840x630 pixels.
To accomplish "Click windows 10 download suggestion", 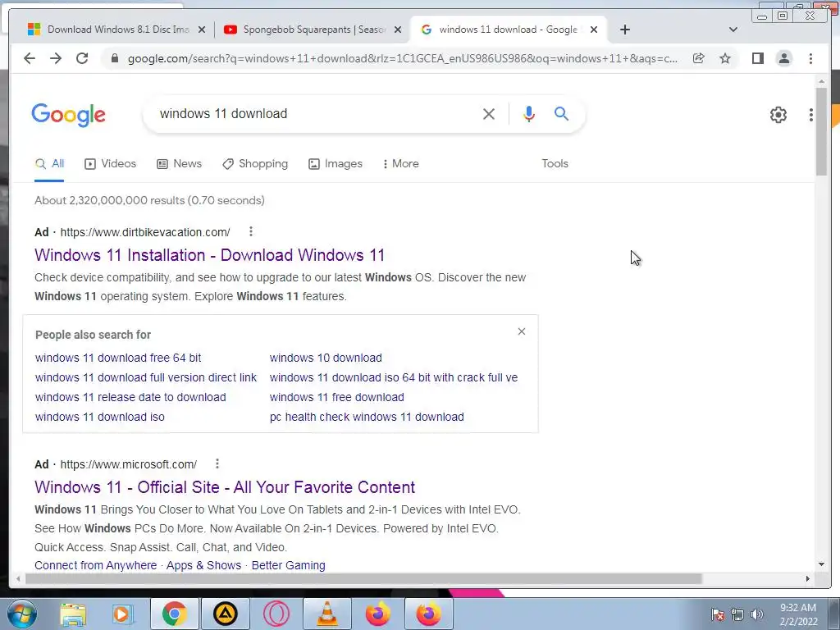I will click(x=326, y=358).
